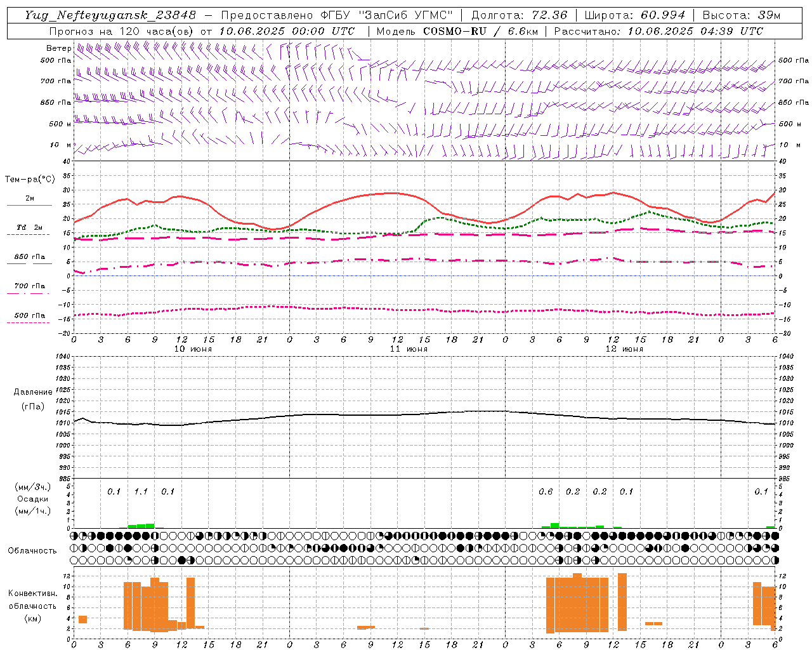Select the text Предоставлено ФГБУ "ЗапСиб УГМС"

click(337, 15)
